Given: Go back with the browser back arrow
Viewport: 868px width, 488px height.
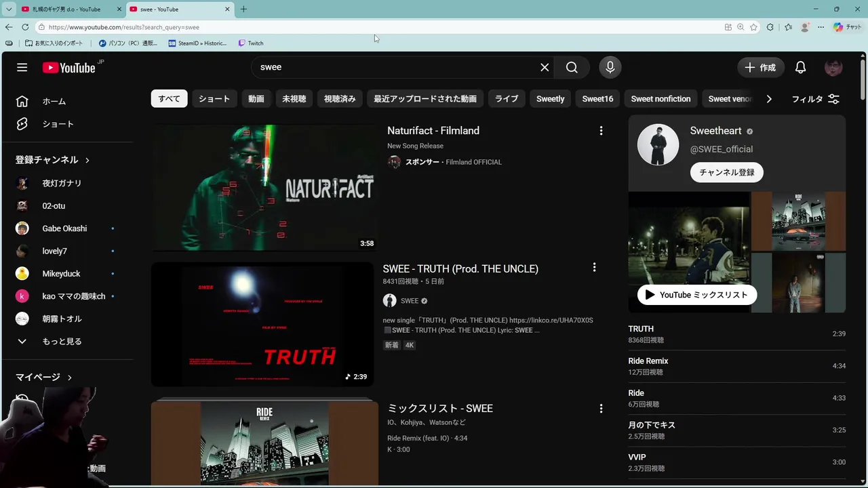Looking at the screenshot, I should click(8, 27).
